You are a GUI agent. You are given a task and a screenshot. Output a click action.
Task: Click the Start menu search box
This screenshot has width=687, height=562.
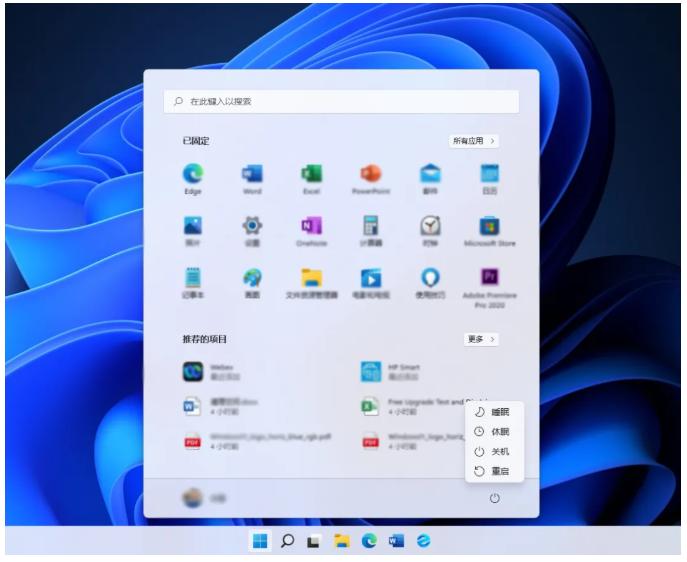tap(341, 101)
